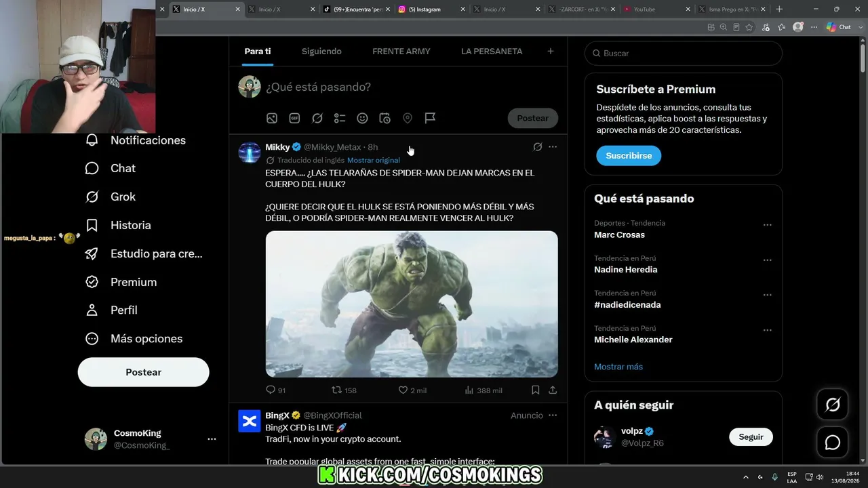The image size is (868, 488).
Task: Click Mostrar original translation link
Action: 374,161
